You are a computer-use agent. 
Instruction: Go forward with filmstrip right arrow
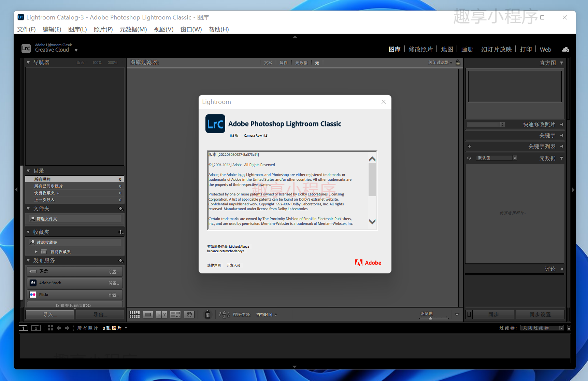click(67, 328)
